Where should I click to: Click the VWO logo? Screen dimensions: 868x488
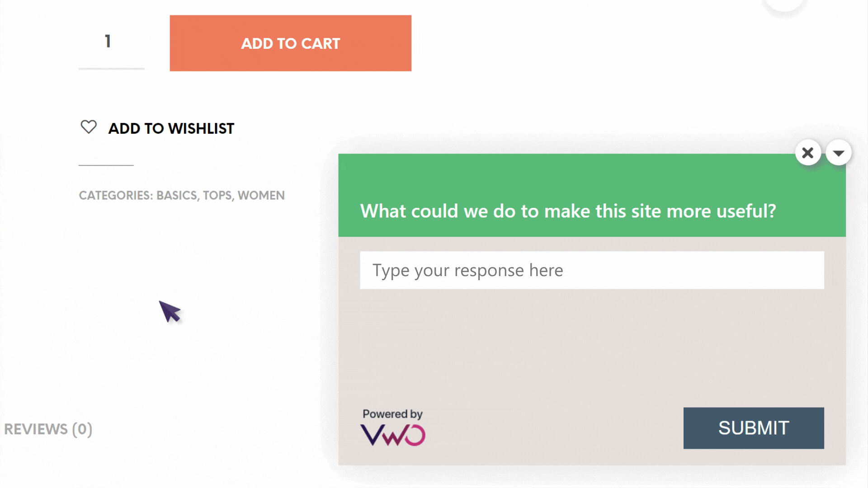(x=392, y=435)
